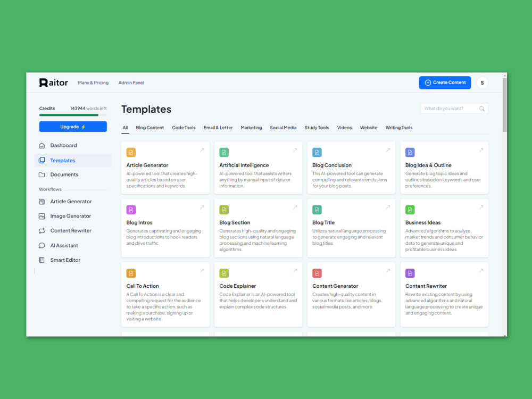Image resolution: width=532 pixels, height=399 pixels.
Task: Open the Admin Panel link
Action: click(x=131, y=83)
